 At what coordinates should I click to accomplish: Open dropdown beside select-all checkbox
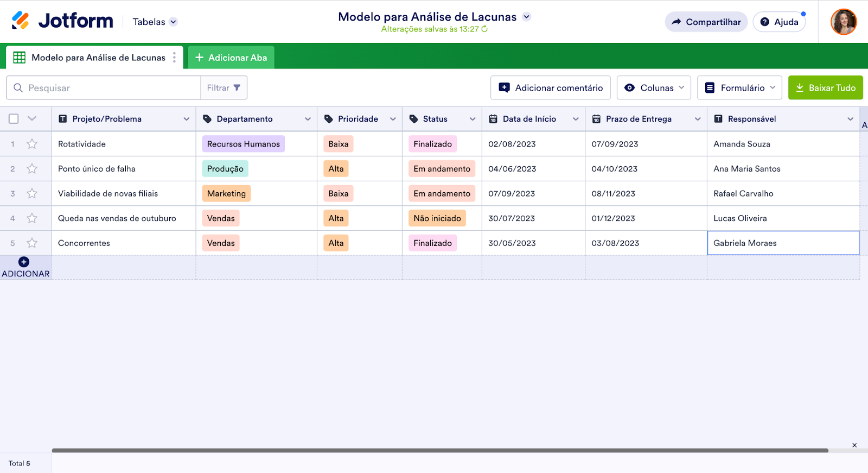(x=32, y=118)
